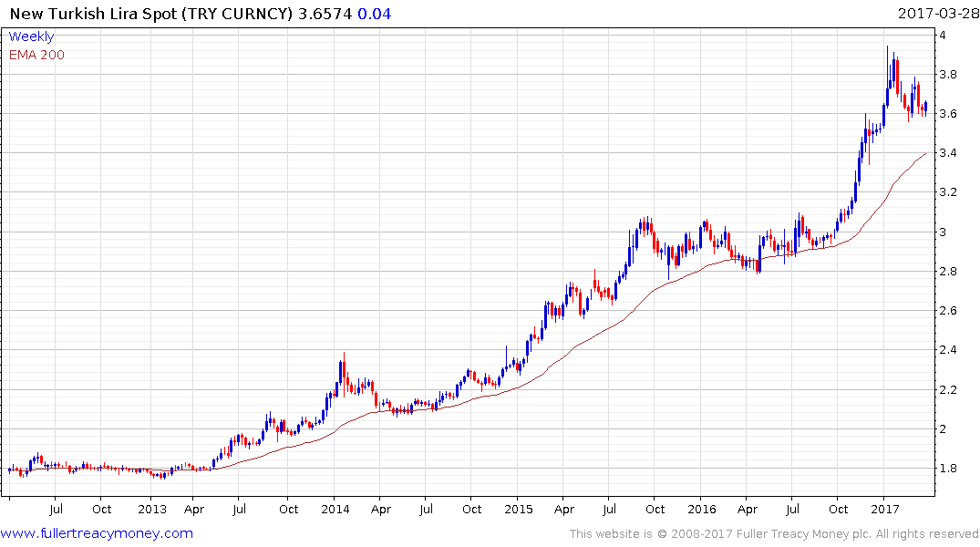The image size is (980, 547).
Task: Click the copyright notice at the bottom
Action: (x=774, y=534)
